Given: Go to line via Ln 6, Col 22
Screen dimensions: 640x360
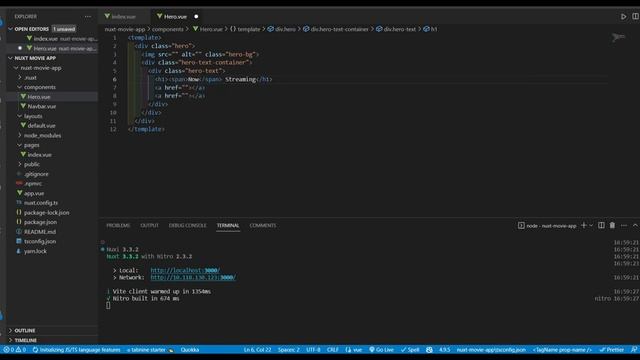Looking at the screenshot, I should point(257,350).
